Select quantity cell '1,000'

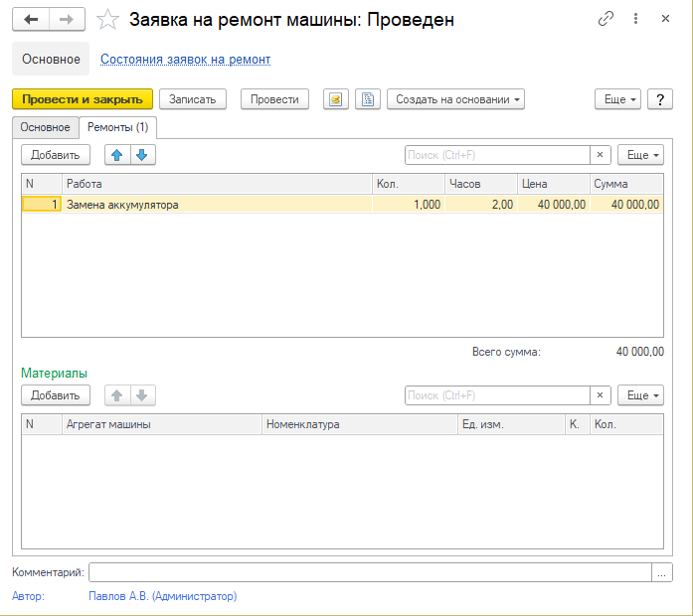[409, 205]
